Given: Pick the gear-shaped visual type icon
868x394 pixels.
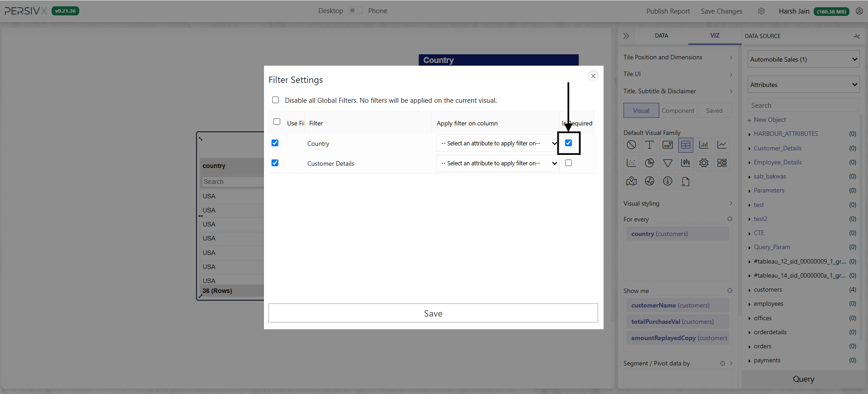Looking at the screenshot, I should pyautogui.click(x=704, y=163).
